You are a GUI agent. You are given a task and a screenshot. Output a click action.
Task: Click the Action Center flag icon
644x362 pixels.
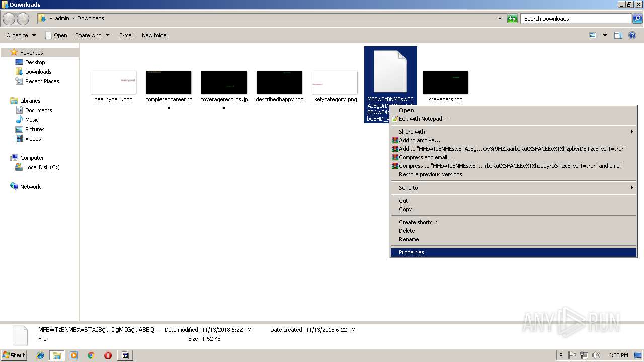click(x=572, y=355)
